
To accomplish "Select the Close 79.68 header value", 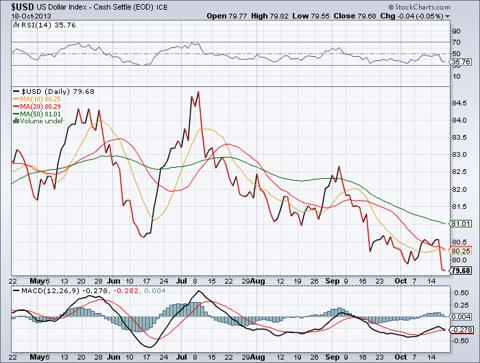I will [355, 16].
